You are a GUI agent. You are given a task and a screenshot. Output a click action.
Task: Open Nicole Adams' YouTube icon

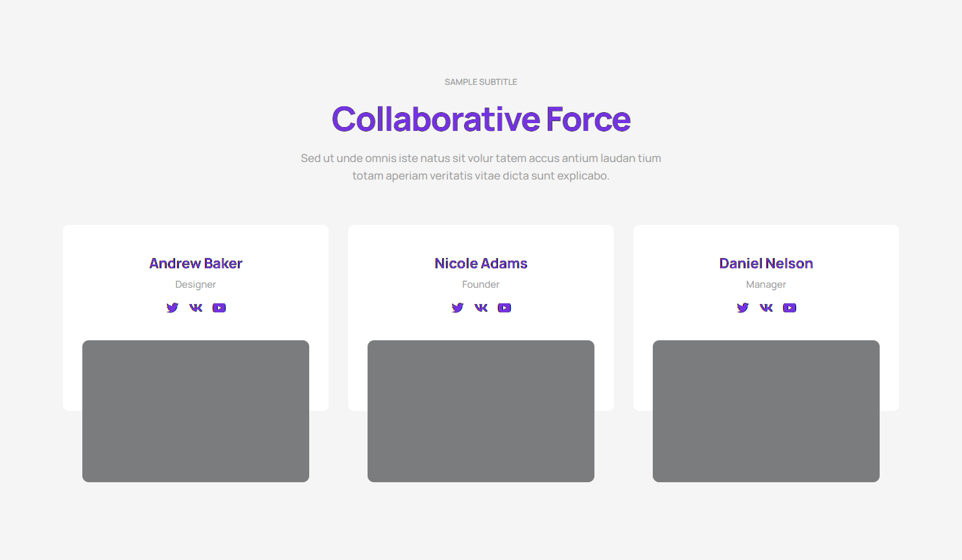coord(504,308)
